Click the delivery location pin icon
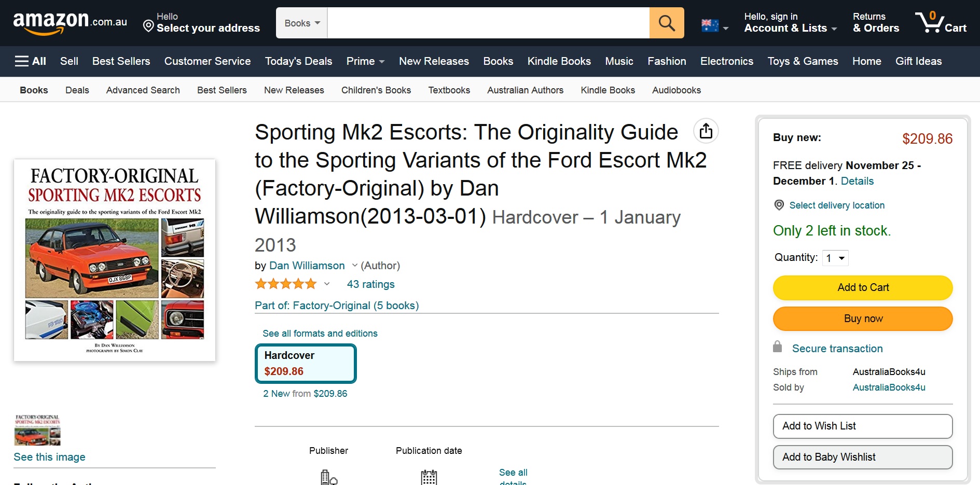This screenshot has height=485, width=980. (779, 205)
